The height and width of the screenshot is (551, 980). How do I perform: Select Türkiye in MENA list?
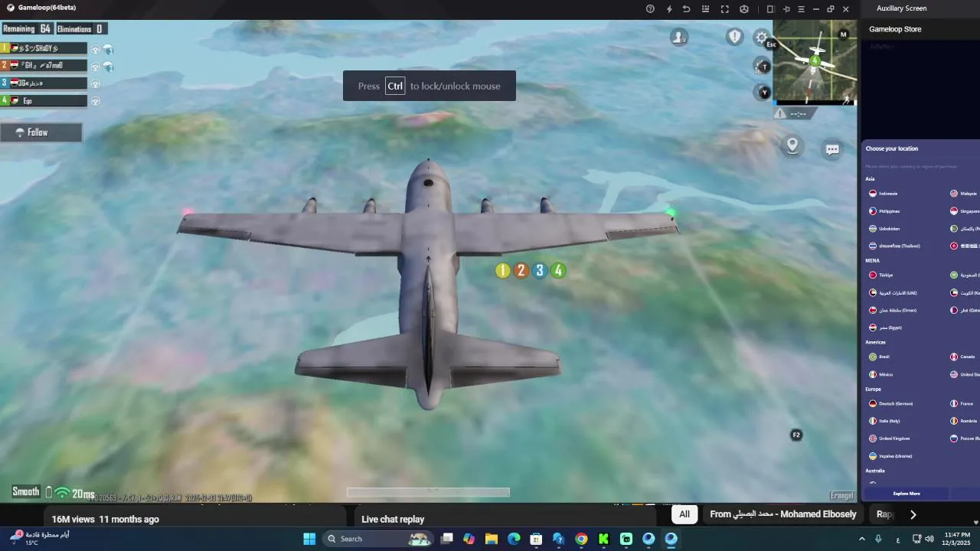click(x=881, y=275)
